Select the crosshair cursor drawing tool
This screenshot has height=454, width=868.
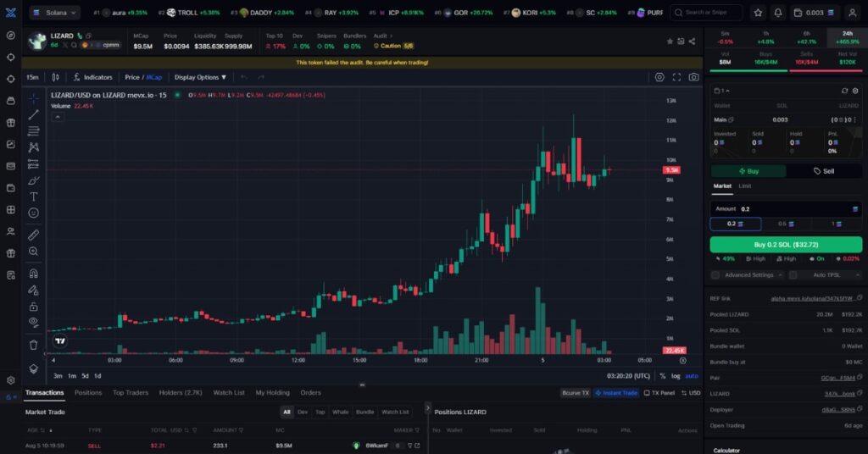pyautogui.click(x=34, y=98)
